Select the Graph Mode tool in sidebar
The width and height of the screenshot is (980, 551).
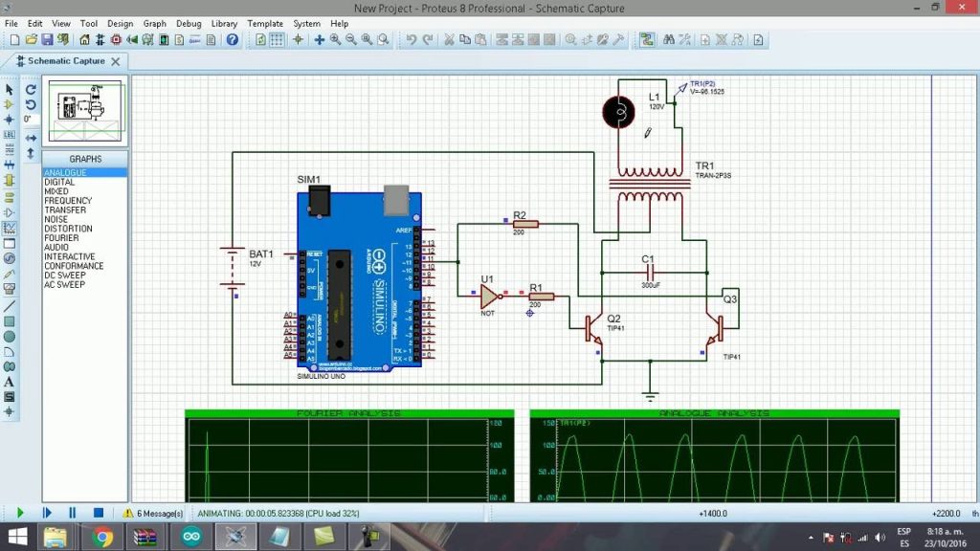[x=10, y=228]
